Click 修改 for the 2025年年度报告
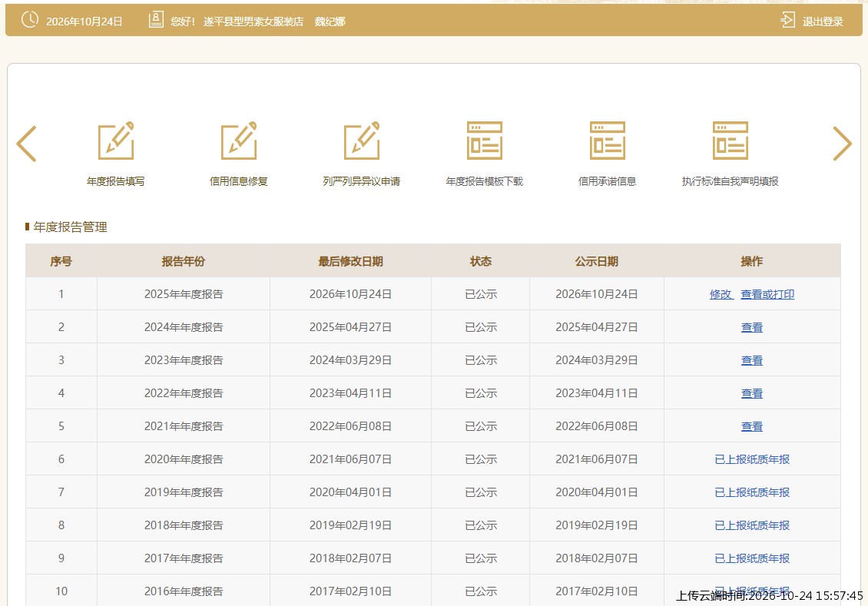This screenshot has width=868, height=606. pyautogui.click(x=721, y=294)
